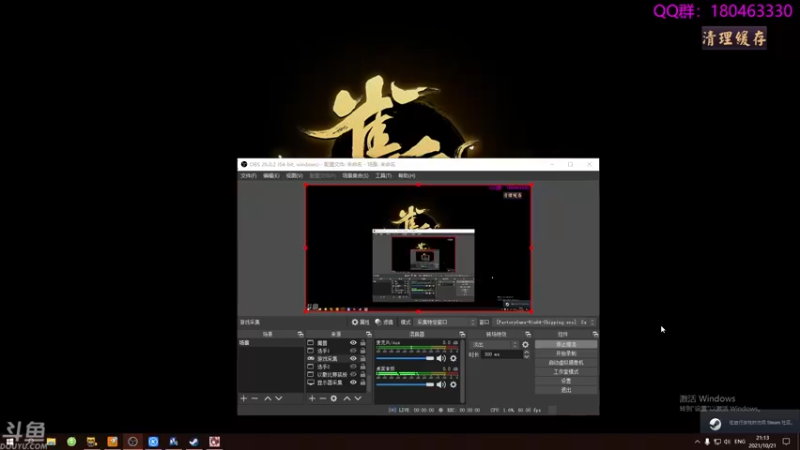Open source properties gear button 属性
The height and width of the screenshot is (450, 800).
360,322
